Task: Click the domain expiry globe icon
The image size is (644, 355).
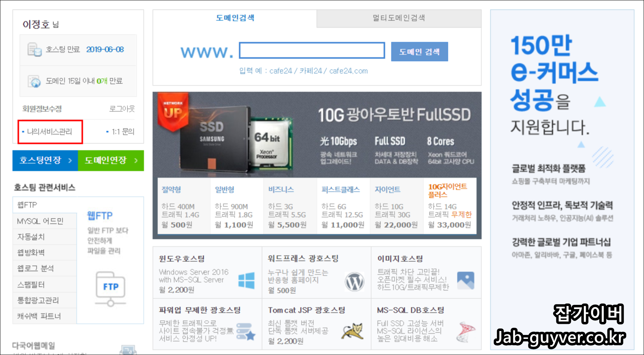Action: point(35,81)
